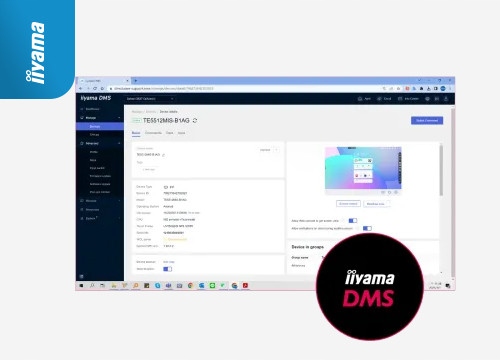Click the device screen preview thumbnail
Viewport: 500px width, 360px height.
tap(363, 168)
